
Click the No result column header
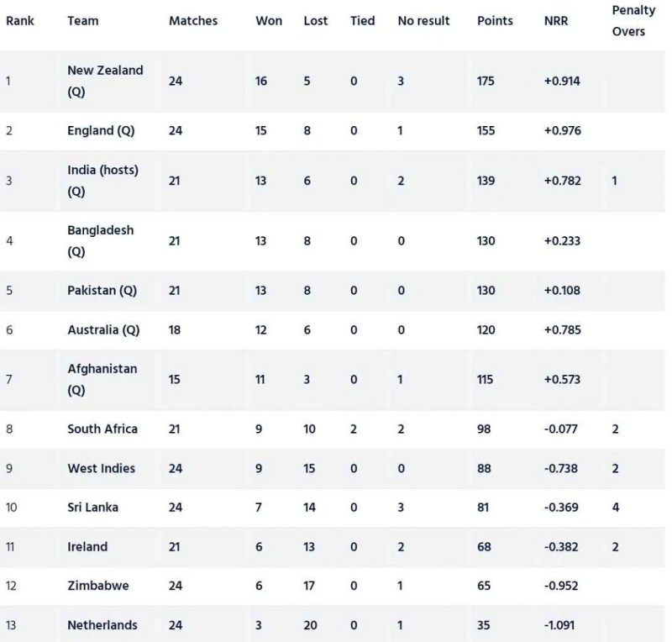coord(423,20)
